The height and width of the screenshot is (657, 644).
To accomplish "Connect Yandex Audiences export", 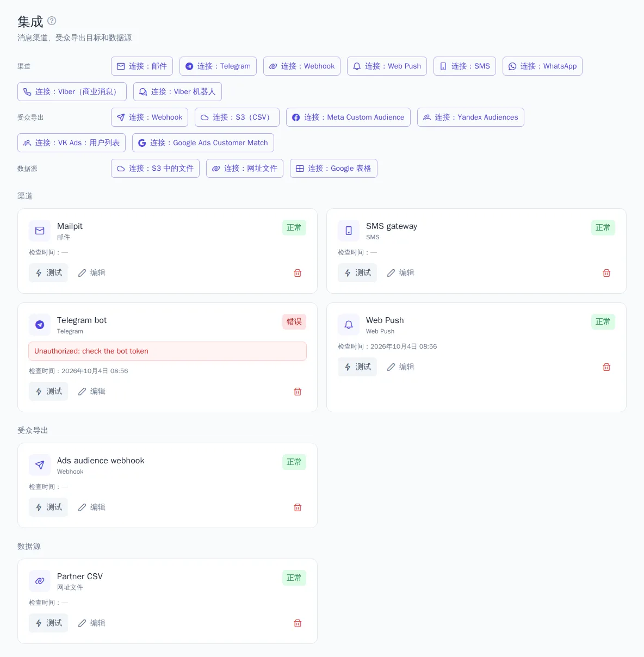I will click(470, 117).
